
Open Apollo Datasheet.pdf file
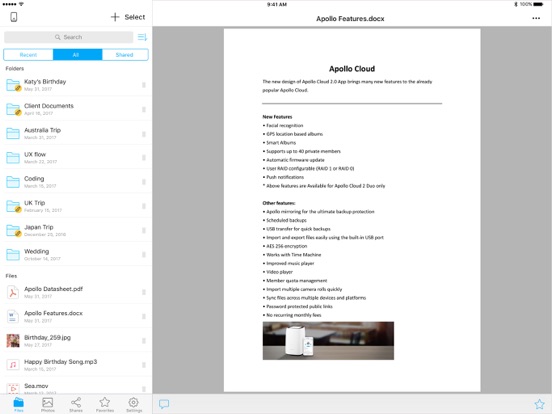[76, 292]
